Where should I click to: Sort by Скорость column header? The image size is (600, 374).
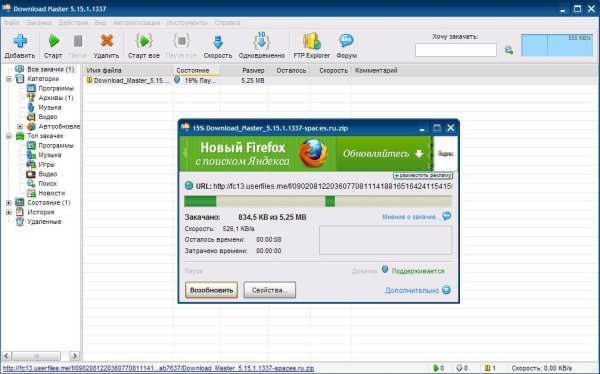[x=331, y=70]
